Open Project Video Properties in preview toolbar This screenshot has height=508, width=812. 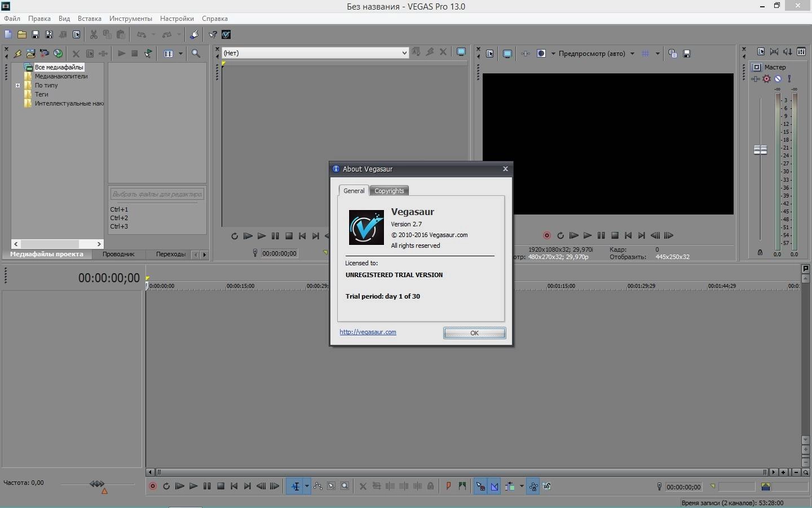(489, 54)
